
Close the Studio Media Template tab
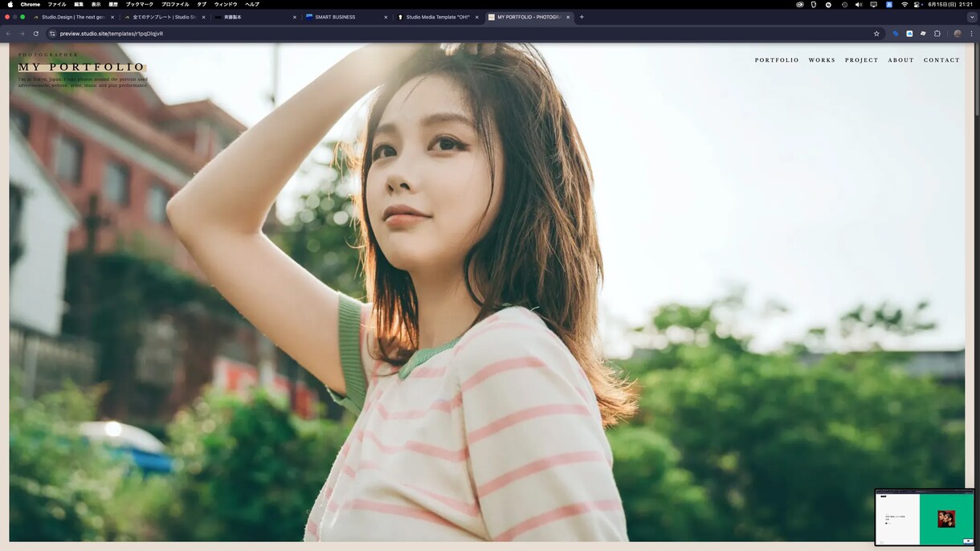click(x=476, y=17)
